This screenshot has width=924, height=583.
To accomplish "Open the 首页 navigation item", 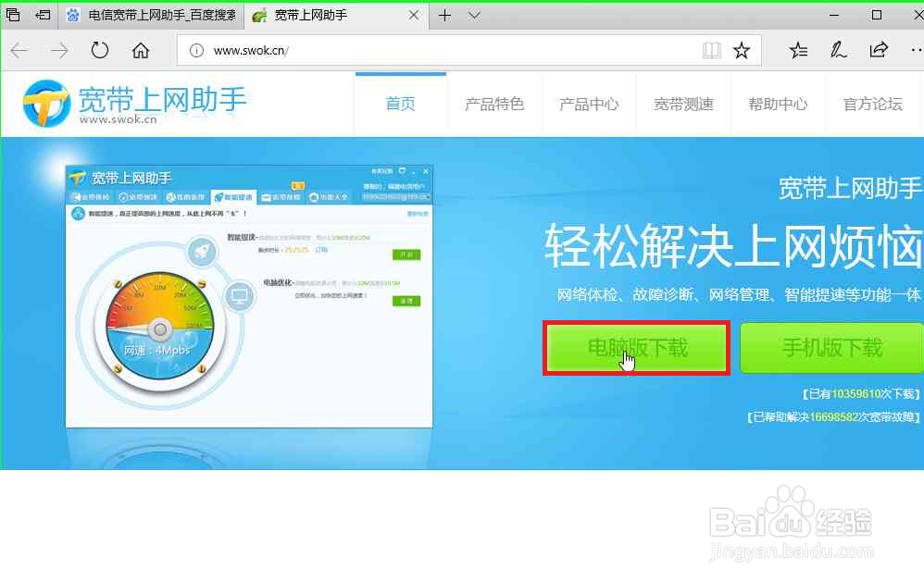I will (x=401, y=105).
